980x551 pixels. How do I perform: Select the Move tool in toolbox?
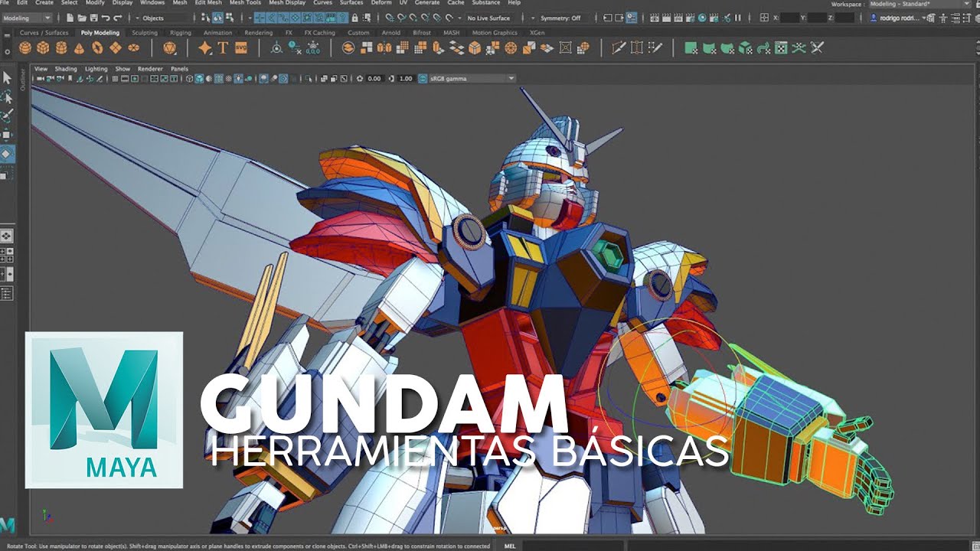pyautogui.click(x=7, y=135)
